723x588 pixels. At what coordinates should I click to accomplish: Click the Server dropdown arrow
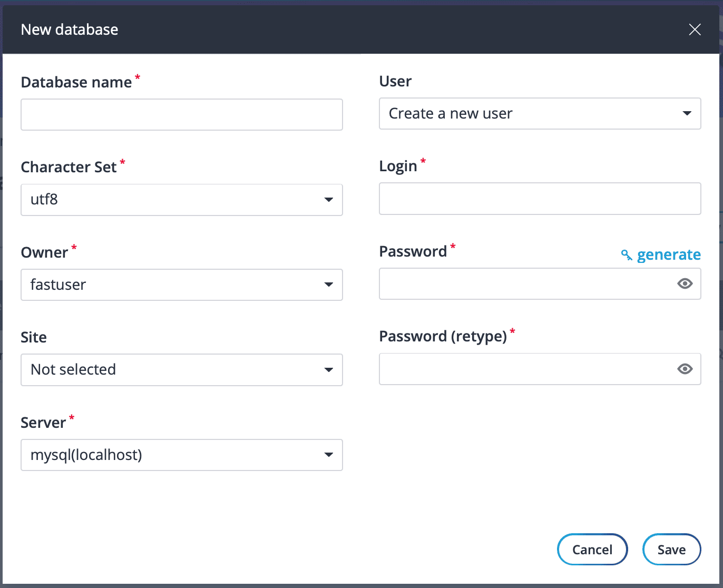coord(329,455)
